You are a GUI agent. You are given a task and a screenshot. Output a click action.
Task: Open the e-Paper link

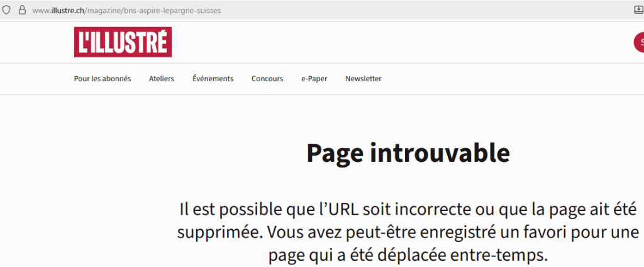pos(314,79)
